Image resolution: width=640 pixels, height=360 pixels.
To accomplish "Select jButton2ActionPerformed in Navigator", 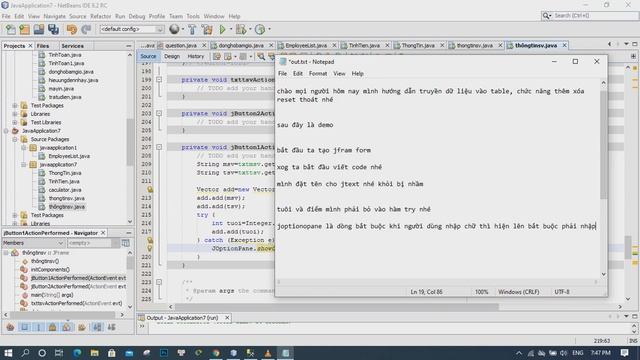I will 78,287.
